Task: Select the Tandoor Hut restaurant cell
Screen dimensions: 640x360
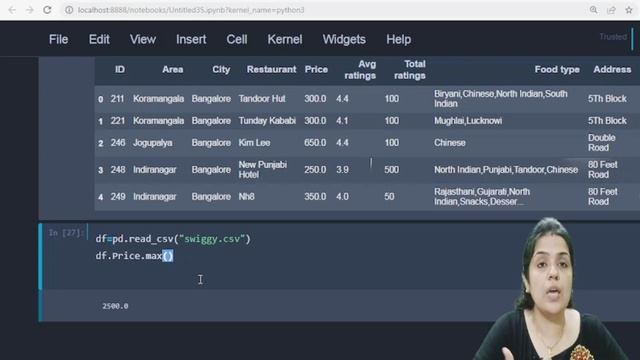Action: (x=262, y=99)
